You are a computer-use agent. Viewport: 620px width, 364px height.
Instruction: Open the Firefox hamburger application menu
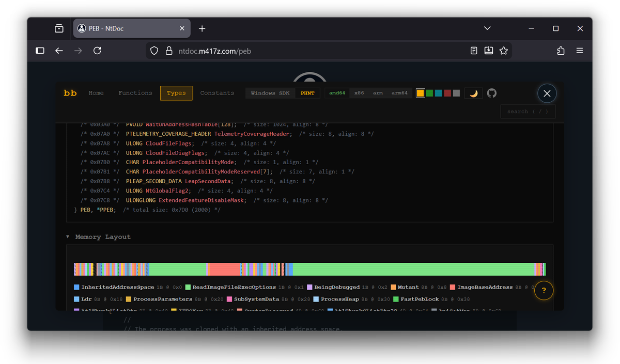(x=580, y=51)
